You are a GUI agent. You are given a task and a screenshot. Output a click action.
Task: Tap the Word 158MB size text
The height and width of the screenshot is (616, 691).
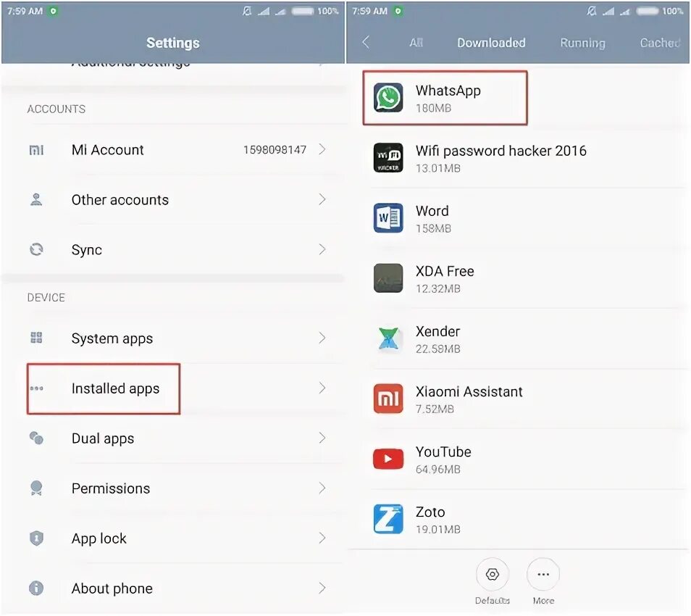pyautogui.click(x=433, y=228)
